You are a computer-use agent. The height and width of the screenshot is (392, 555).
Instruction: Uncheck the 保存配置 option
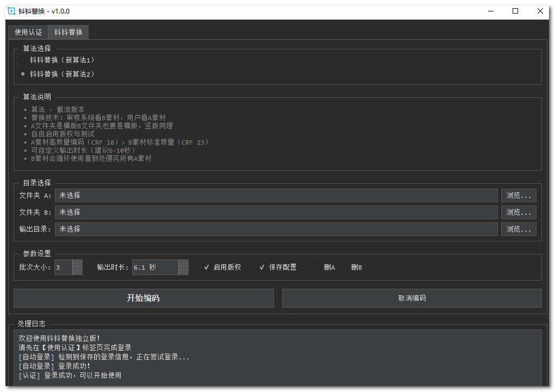[261, 267]
